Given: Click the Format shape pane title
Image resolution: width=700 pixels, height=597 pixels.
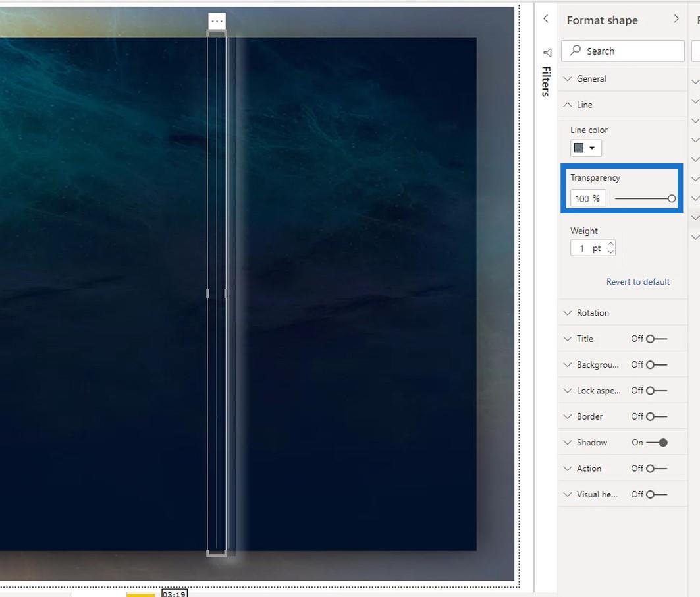Looking at the screenshot, I should click(x=603, y=20).
